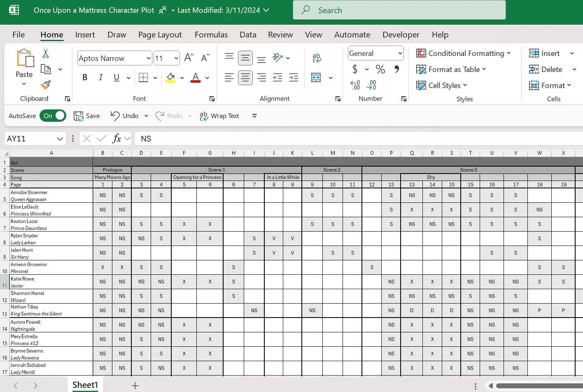
Task: Click the formula bar showing NS
Action: coord(358,139)
